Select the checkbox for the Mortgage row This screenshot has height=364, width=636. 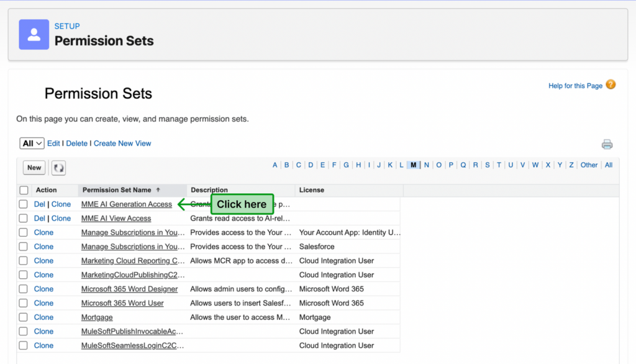[x=24, y=317]
